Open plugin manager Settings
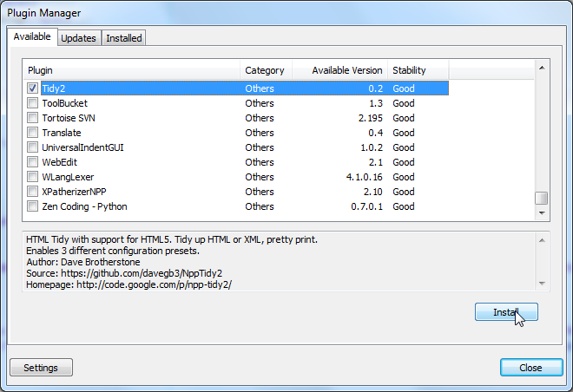This screenshot has height=392, width=573. click(41, 368)
